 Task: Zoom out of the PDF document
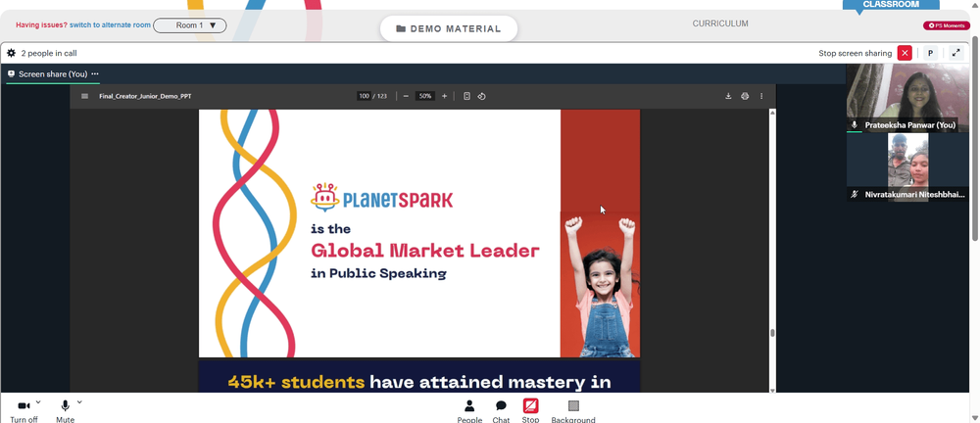pyautogui.click(x=406, y=96)
